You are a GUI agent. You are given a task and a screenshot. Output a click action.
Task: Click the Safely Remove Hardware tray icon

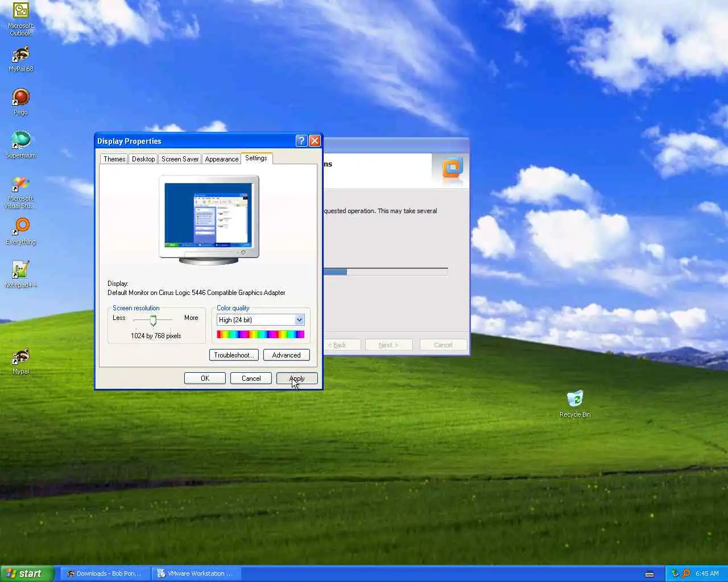tap(675, 573)
